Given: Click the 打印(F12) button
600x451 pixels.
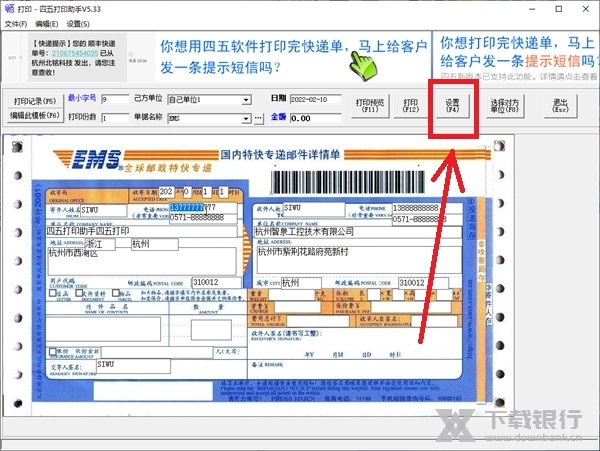Looking at the screenshot, I should point(411,105).
